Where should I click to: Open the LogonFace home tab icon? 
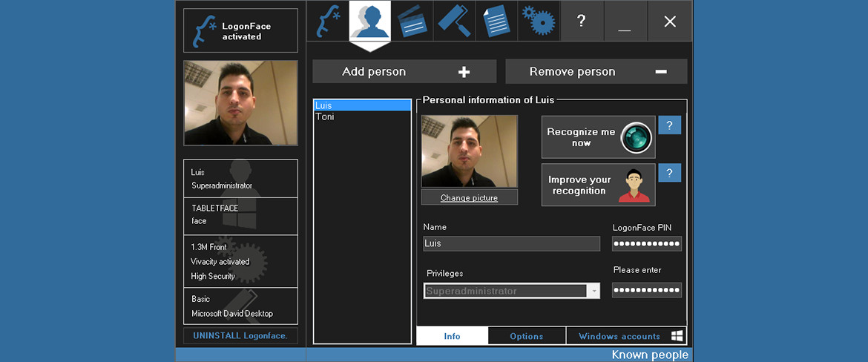pyautogui.click(x=328, y=21)
